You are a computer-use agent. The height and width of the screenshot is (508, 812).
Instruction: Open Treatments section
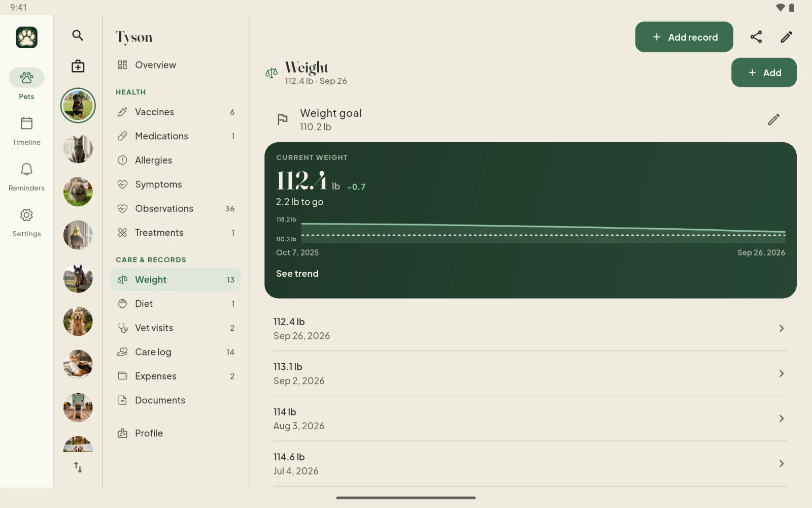(x=176, y=233)
